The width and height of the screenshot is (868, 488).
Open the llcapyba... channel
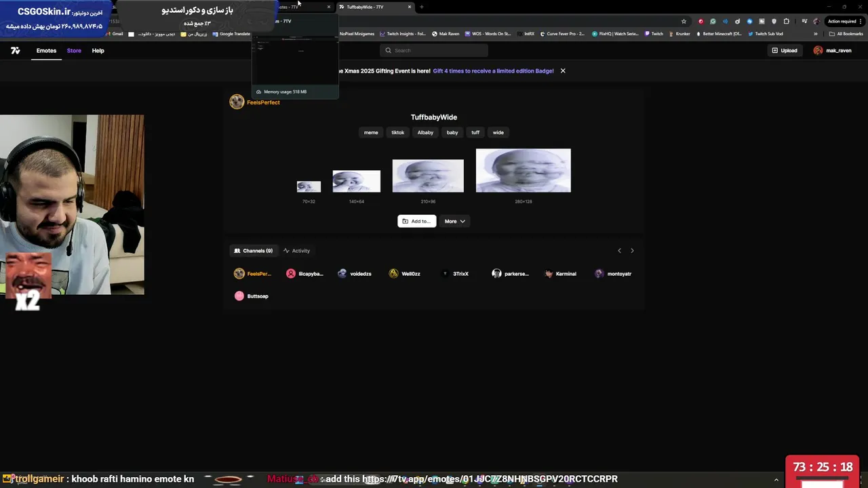(x=304, y=274)
